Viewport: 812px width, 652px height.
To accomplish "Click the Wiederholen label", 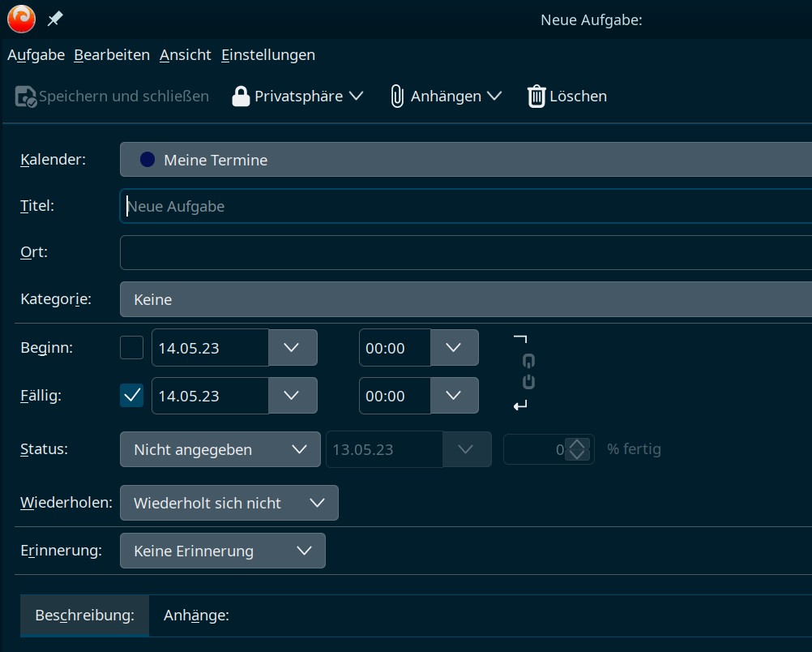I will (x=66, y=503).
